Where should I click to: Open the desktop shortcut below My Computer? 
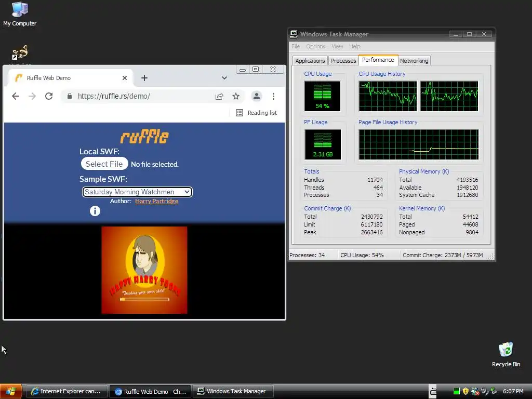coord(20,54)
